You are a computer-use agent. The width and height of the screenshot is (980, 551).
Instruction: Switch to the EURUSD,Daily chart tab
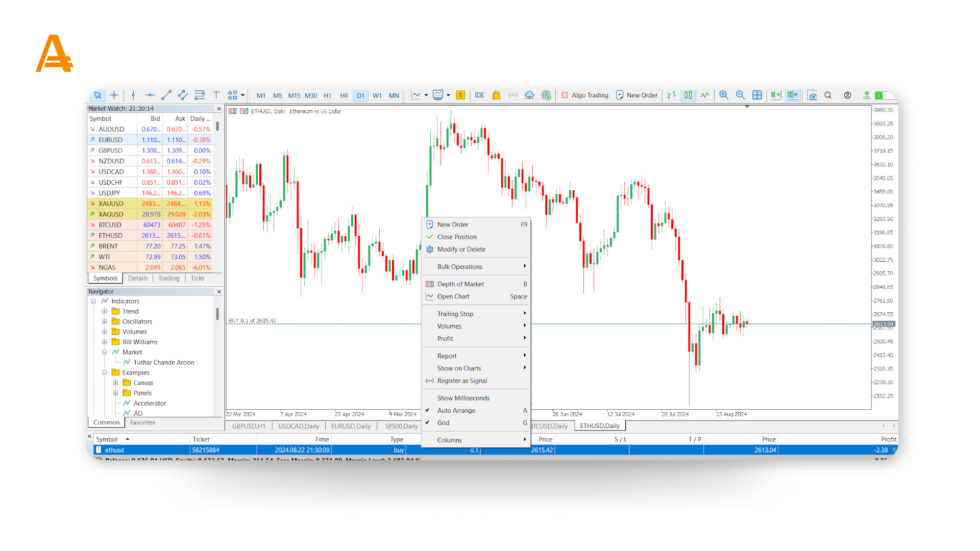(x=351, y=427)
